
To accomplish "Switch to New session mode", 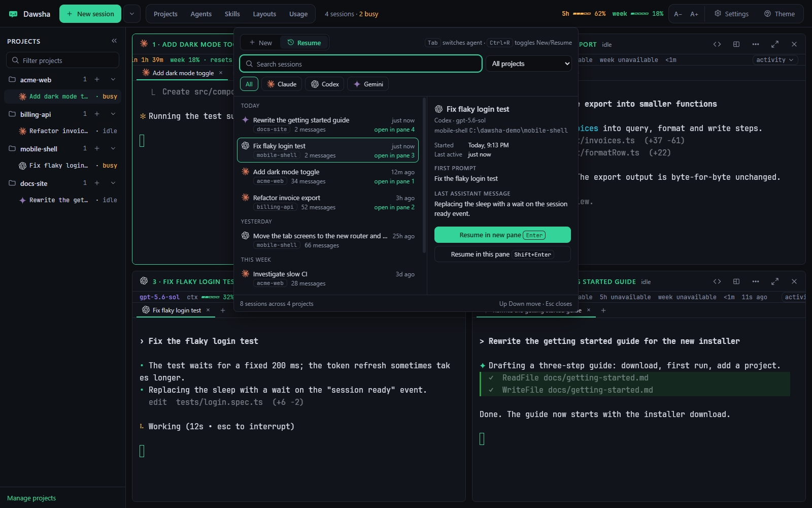I will click(261, 43).
